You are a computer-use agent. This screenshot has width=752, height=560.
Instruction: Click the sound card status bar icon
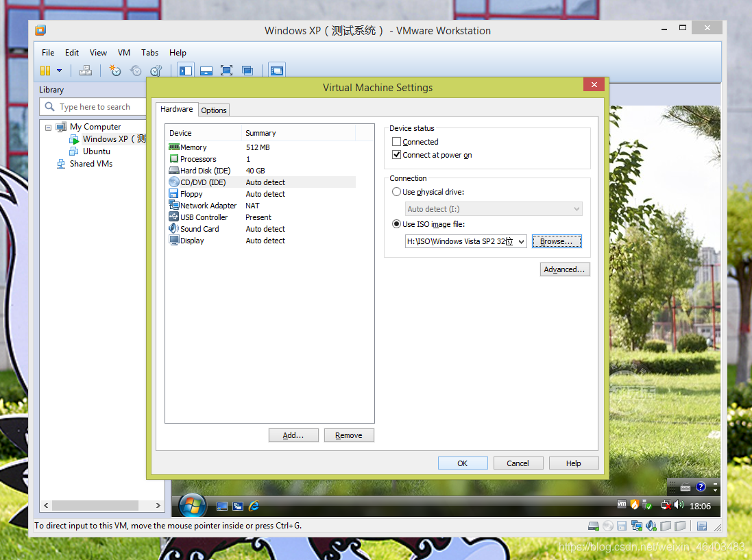click(x=651, y=526)
